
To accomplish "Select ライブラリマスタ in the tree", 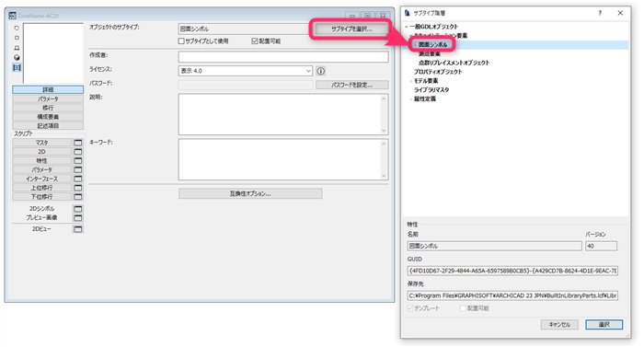I will coord(431,90).
